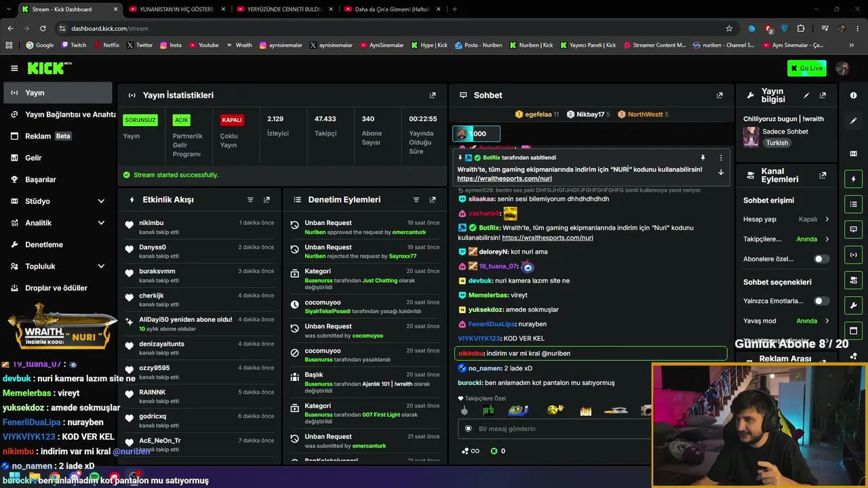Open the Twitch bookmark
The width and height of the screenshot is (868, 488).
pos(74,45)
